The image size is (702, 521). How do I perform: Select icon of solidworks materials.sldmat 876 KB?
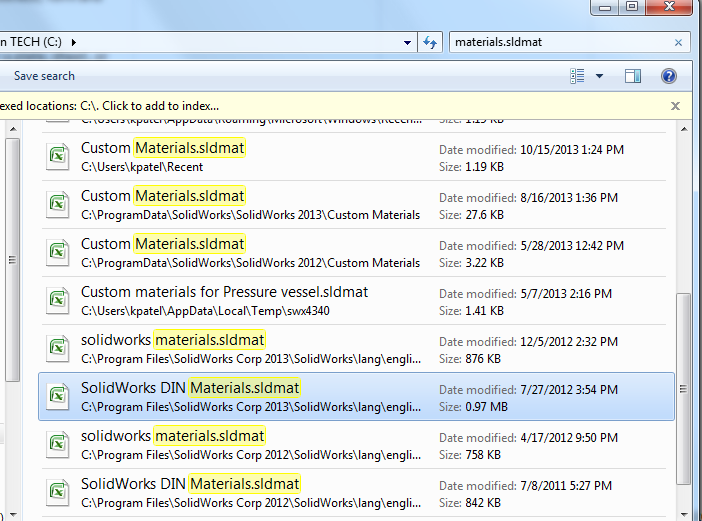58,348
